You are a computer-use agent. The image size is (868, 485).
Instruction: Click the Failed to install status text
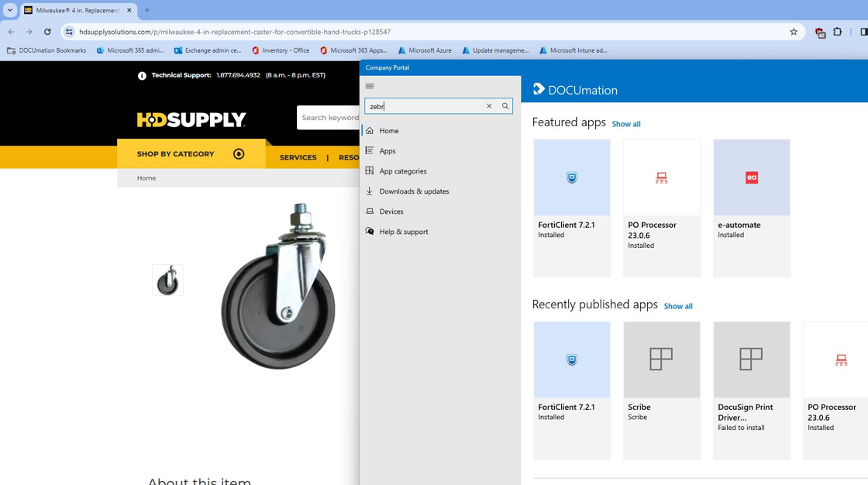coord(741,428)
